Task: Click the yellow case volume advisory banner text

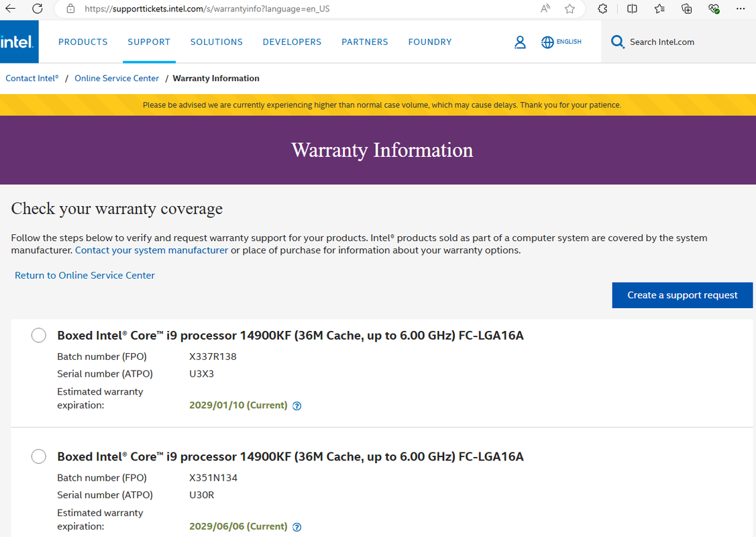Action: 382,105
